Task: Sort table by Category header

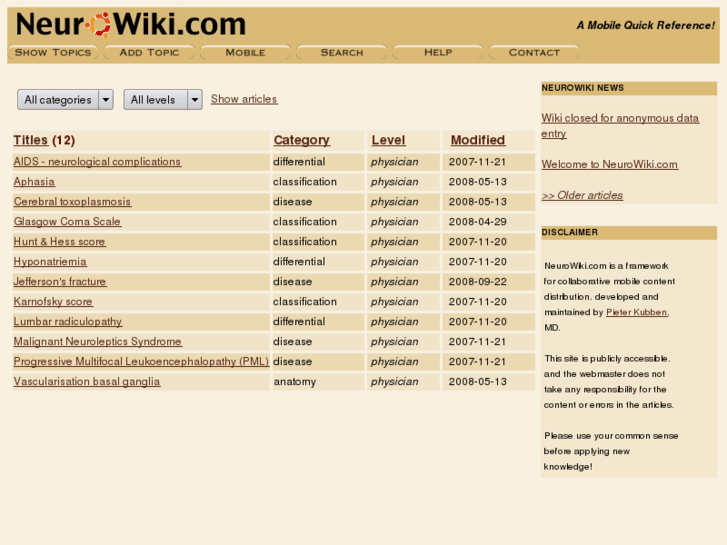Action: [301, 140]
